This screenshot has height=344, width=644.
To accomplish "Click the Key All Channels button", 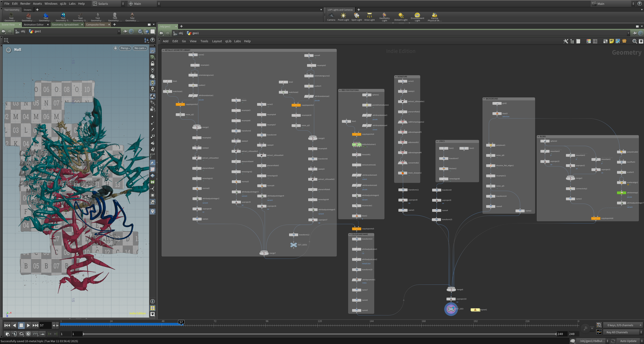I will 622,332.
